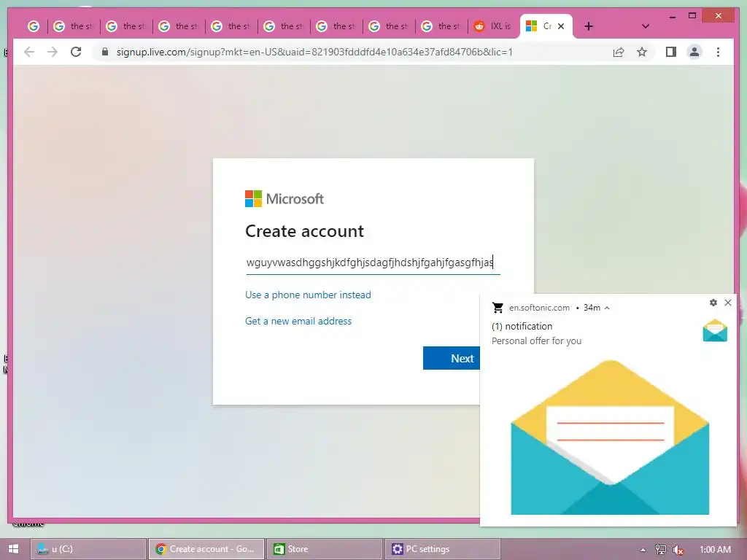747x560 pixels.
Task: Click the browser forward arrow
Action: click(53, 52)
